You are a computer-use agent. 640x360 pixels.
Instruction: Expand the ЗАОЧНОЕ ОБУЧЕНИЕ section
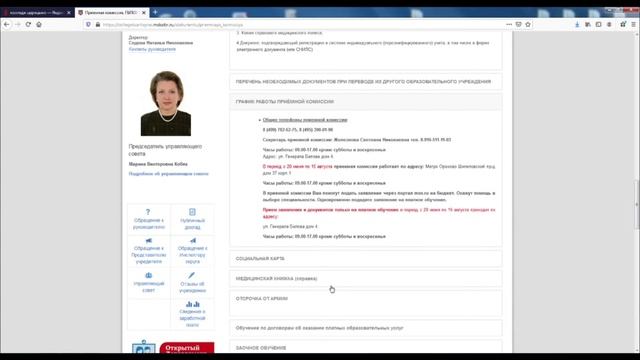(366, 347)
